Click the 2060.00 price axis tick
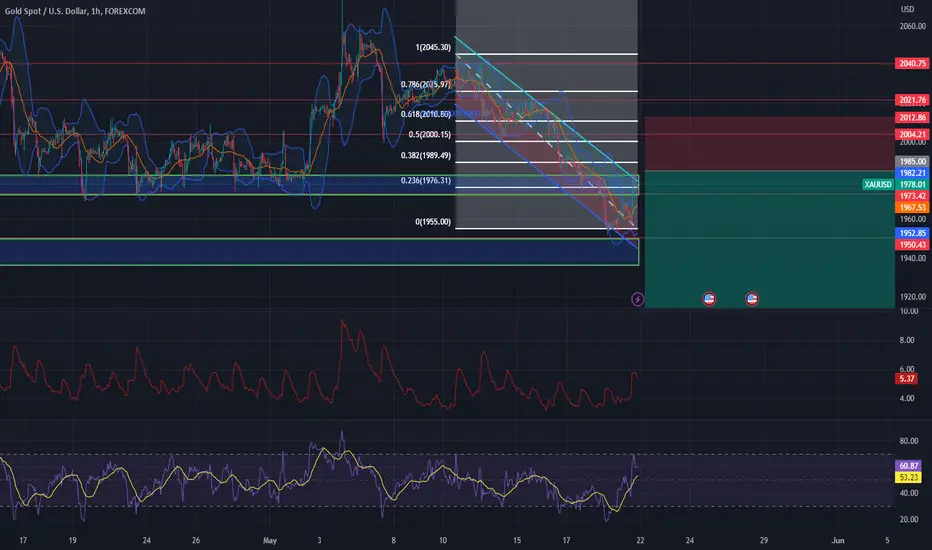 tap(912, 26)
